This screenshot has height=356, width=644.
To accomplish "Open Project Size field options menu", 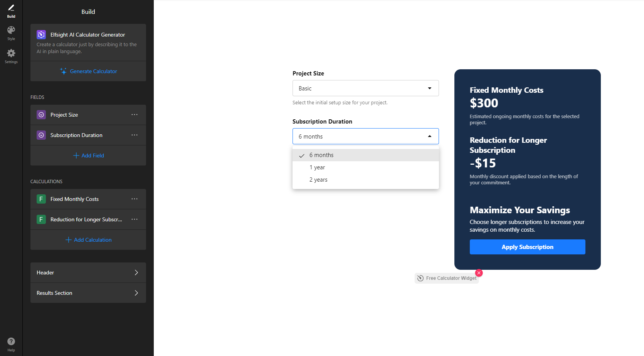I will coord(135,115).
